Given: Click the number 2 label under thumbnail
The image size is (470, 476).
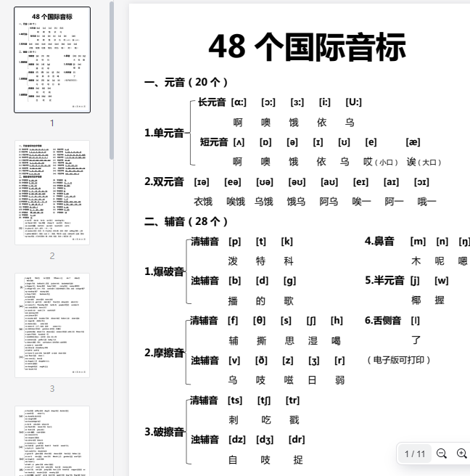Looking at the screenshot, I should [52, 255].
